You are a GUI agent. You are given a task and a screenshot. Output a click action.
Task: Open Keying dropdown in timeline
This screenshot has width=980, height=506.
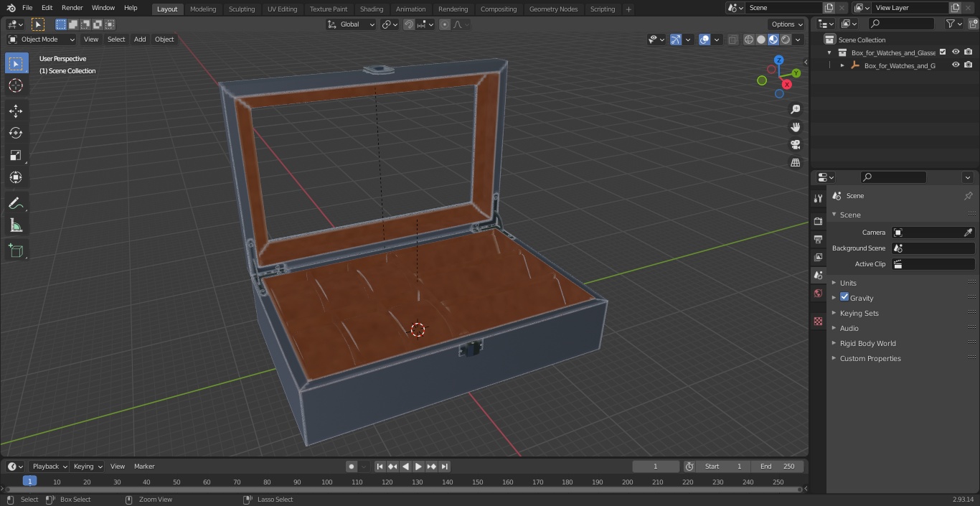[x=88, y=467]
